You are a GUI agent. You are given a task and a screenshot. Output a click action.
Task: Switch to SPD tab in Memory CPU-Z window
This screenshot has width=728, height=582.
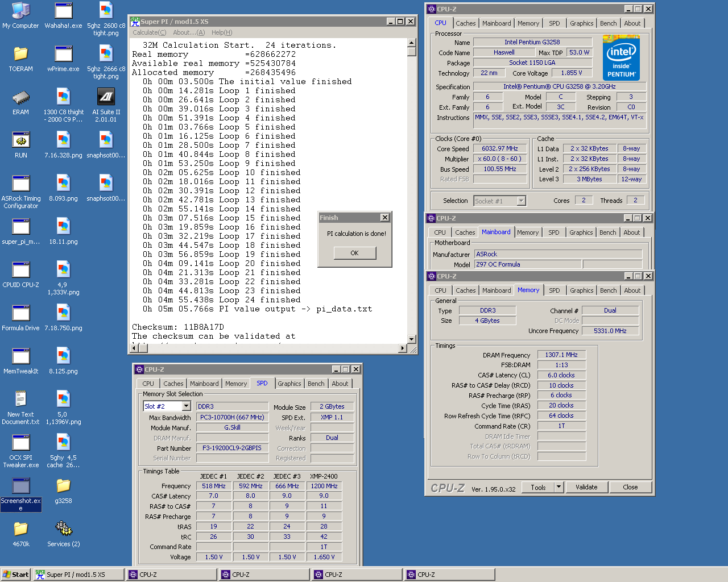coord(554,290)
